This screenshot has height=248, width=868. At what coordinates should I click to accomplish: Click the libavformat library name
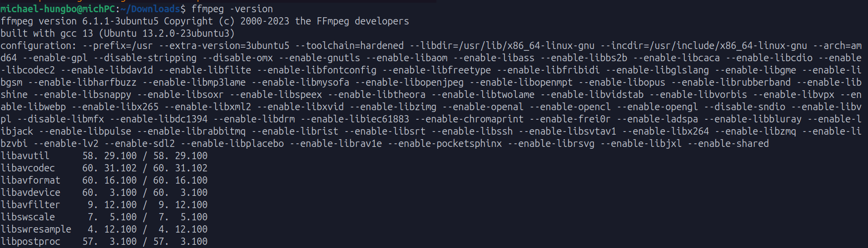(x=30, y=180)
